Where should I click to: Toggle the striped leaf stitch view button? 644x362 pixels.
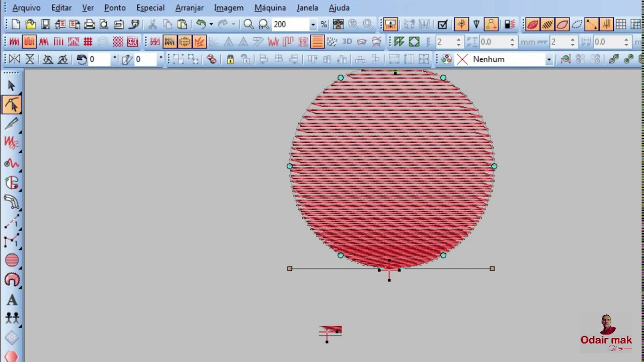point(547,24)
